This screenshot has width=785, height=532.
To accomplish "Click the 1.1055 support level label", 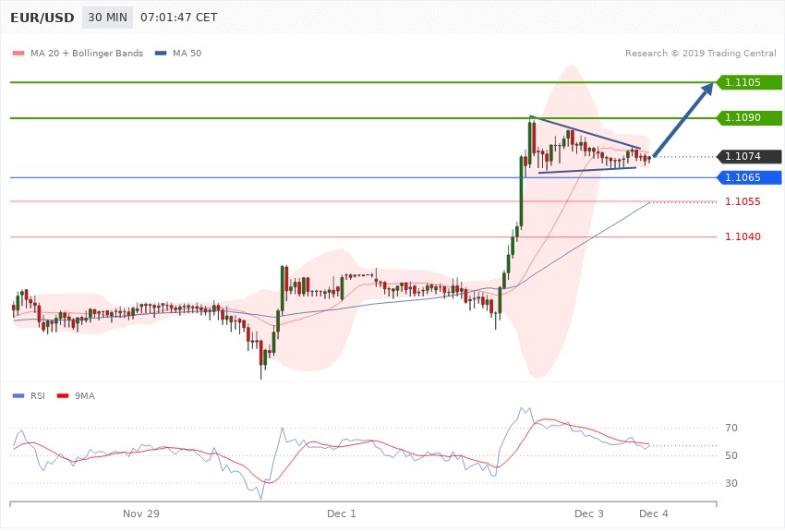I will [x=743, y=201].
